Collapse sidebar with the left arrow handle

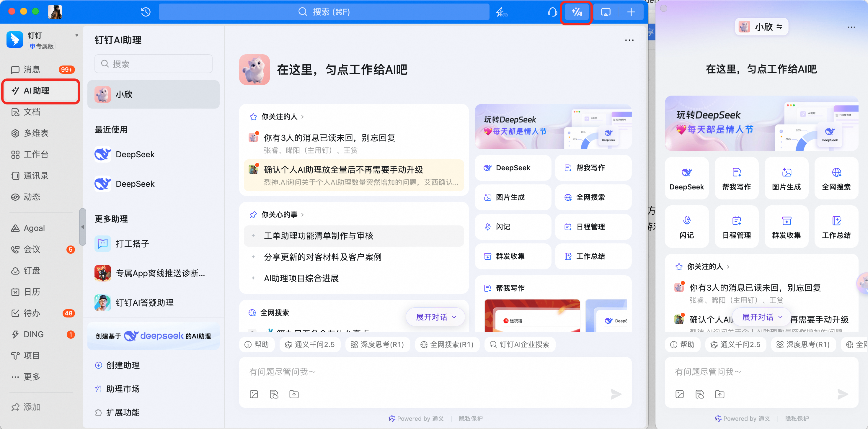[82, 227]
